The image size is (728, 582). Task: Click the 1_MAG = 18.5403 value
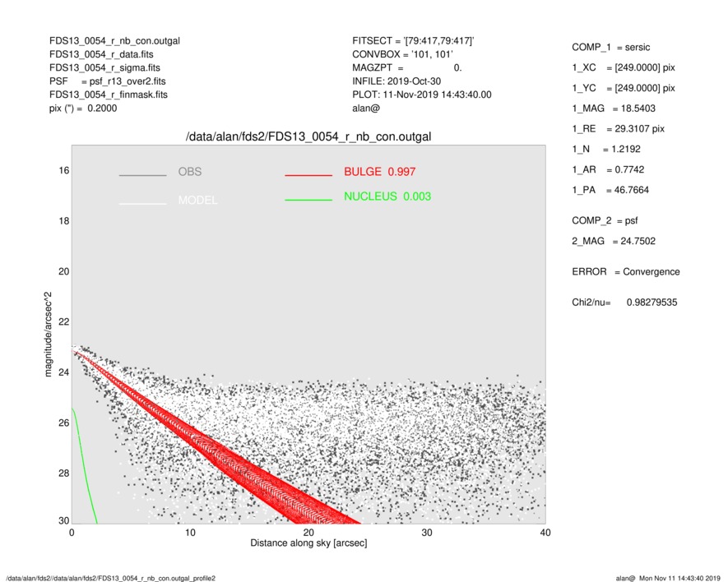click(x=614, y=109)
